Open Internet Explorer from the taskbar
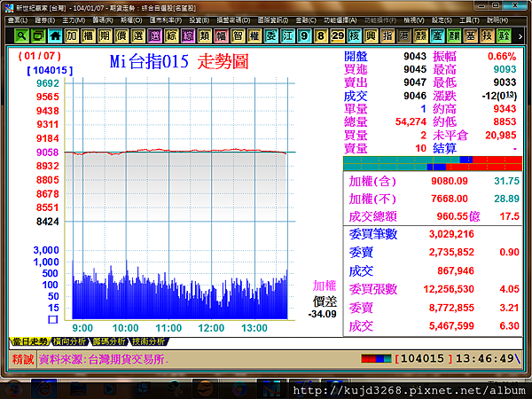This screenshot has height=399, width=532. point(43,389)
